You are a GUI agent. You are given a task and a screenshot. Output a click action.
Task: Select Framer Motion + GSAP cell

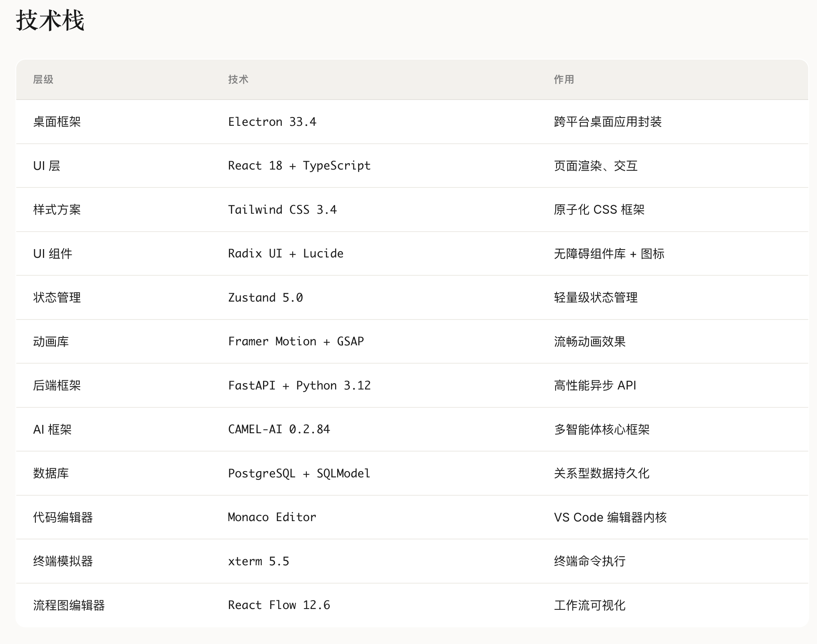296,342
